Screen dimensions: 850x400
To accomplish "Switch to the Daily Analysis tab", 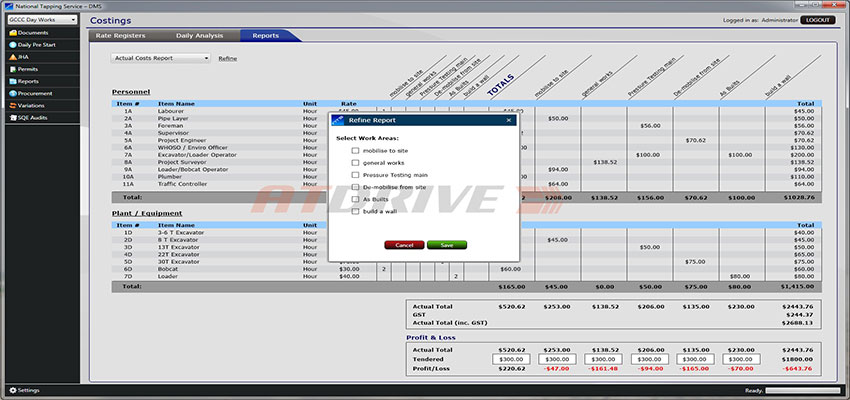I will click(199, 36).
